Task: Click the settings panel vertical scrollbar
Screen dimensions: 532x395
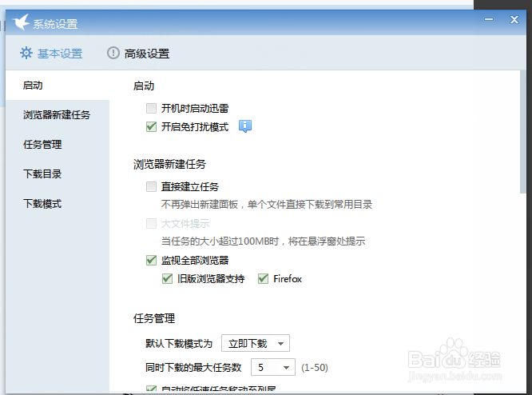Action: click(x=523, y=132)
